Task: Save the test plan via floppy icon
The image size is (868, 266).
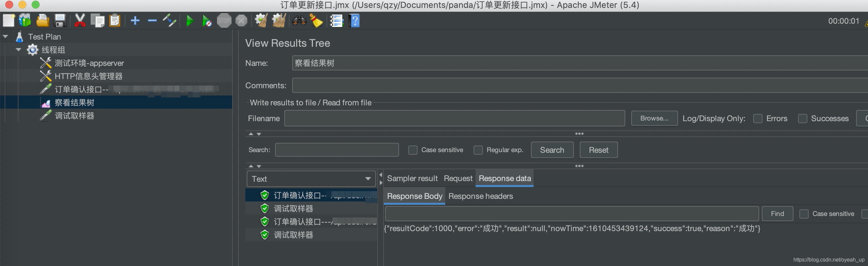Action: pyautogui.click(x=60, y=21)
